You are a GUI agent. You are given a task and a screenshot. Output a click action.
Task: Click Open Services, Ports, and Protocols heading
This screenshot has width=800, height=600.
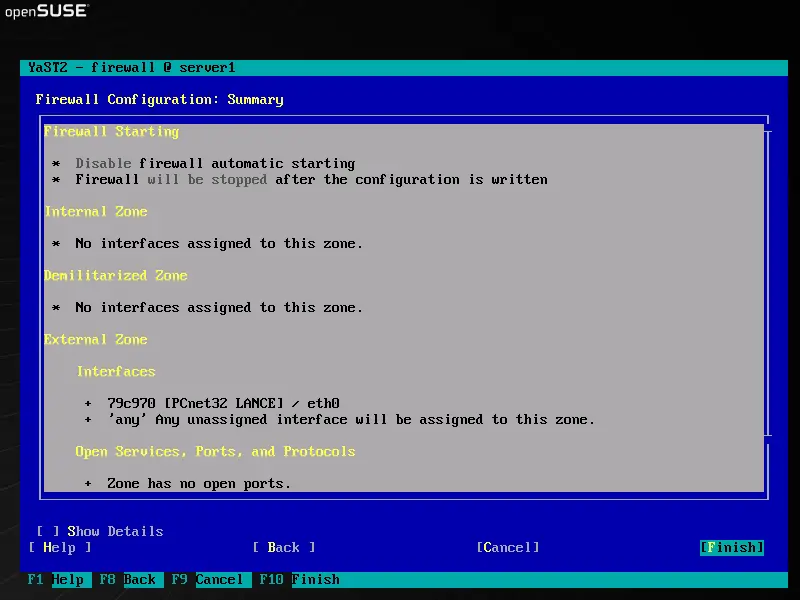coord(215,451)
